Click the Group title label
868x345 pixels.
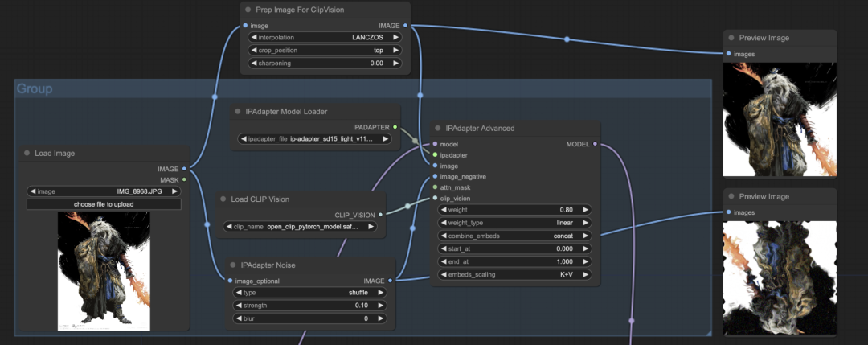point(35,88)
